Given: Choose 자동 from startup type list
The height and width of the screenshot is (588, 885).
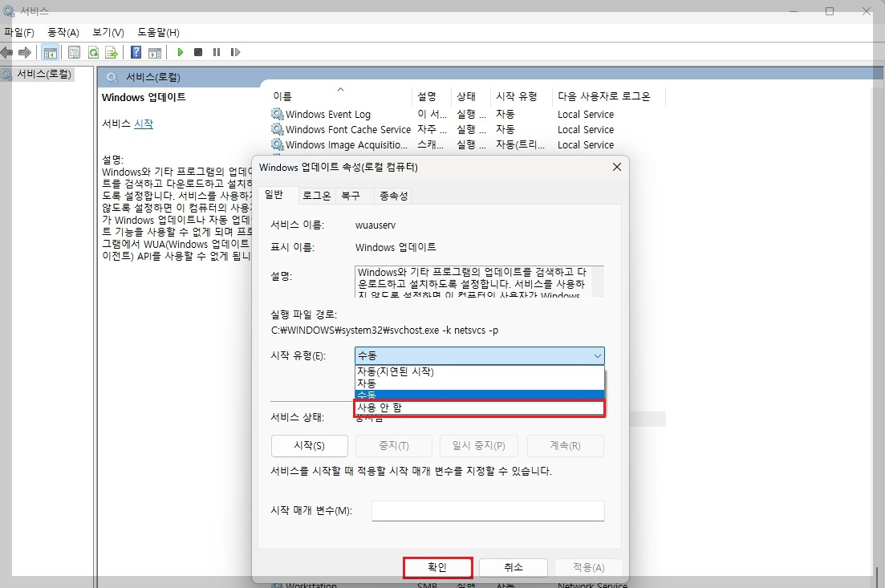Looking at the screenshot, I should (480, 383).
